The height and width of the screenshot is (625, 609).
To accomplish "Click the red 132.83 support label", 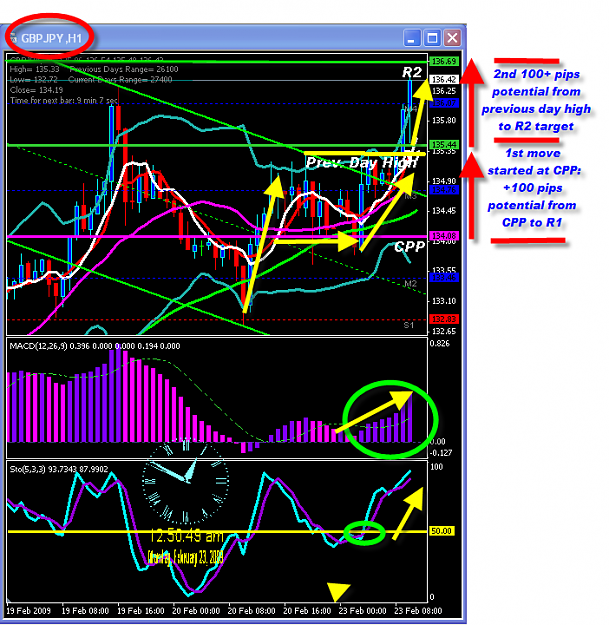I will (x=444, y=319).
